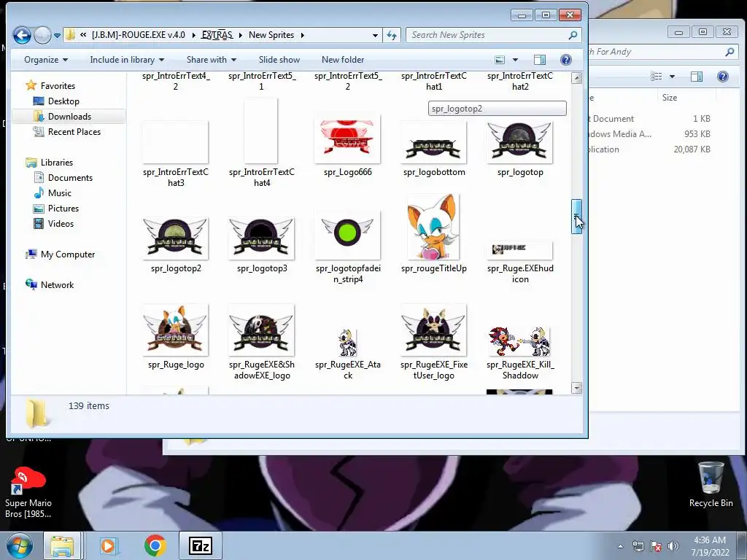Click the Search New Sprites field

click(493, 35)
